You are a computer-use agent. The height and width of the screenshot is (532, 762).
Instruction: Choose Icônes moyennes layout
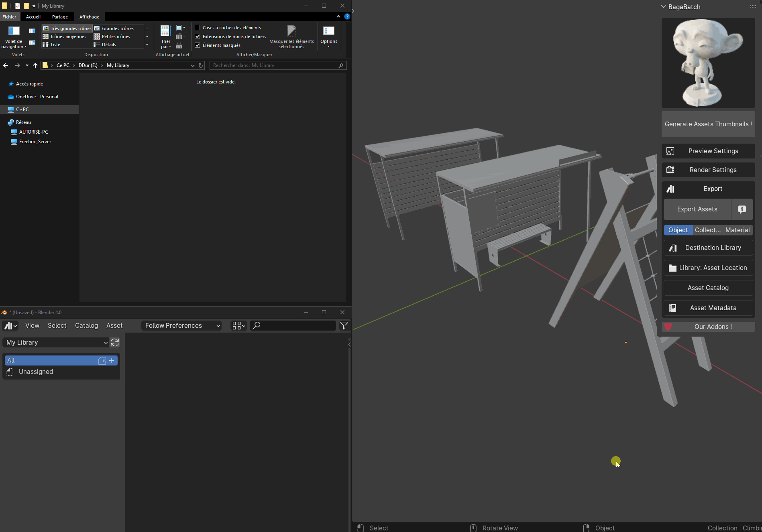(65, 37)
